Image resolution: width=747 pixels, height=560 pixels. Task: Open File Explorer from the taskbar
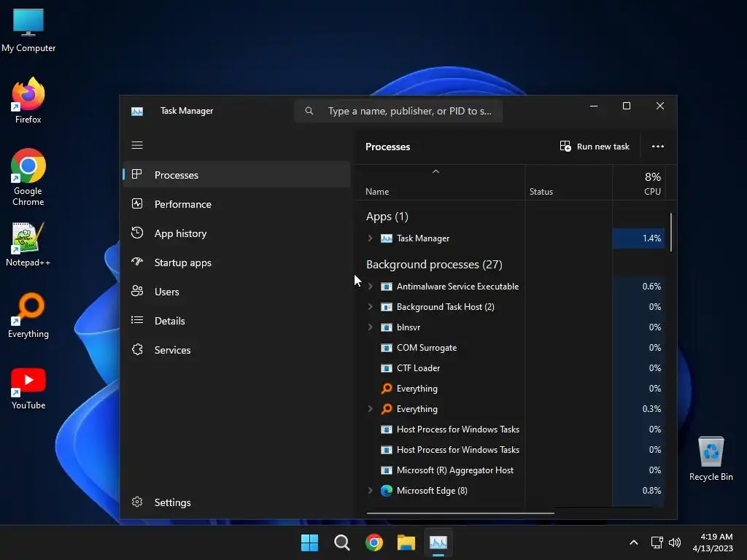pyautogui.click(x=406, y=542)
